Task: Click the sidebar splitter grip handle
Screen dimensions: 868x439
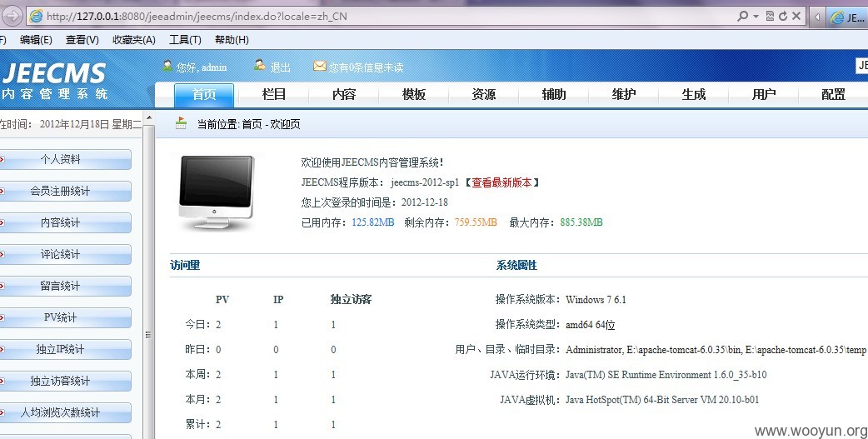Action: [148, 334]
